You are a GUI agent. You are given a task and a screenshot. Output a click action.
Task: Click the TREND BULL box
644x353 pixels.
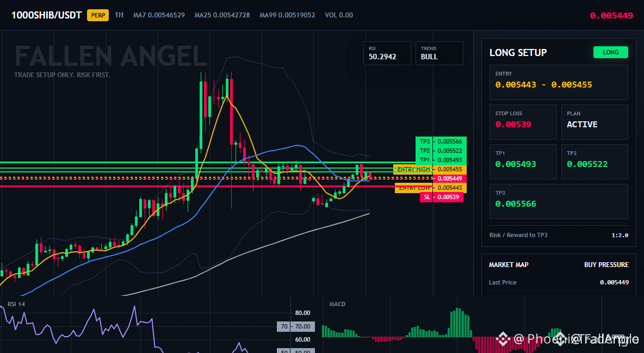(439, 53)
